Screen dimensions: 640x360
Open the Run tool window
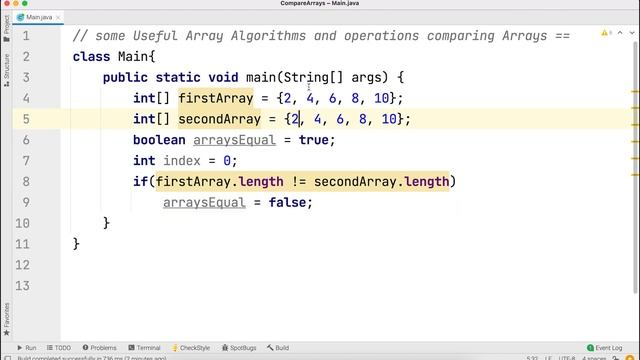click(27, 348)
